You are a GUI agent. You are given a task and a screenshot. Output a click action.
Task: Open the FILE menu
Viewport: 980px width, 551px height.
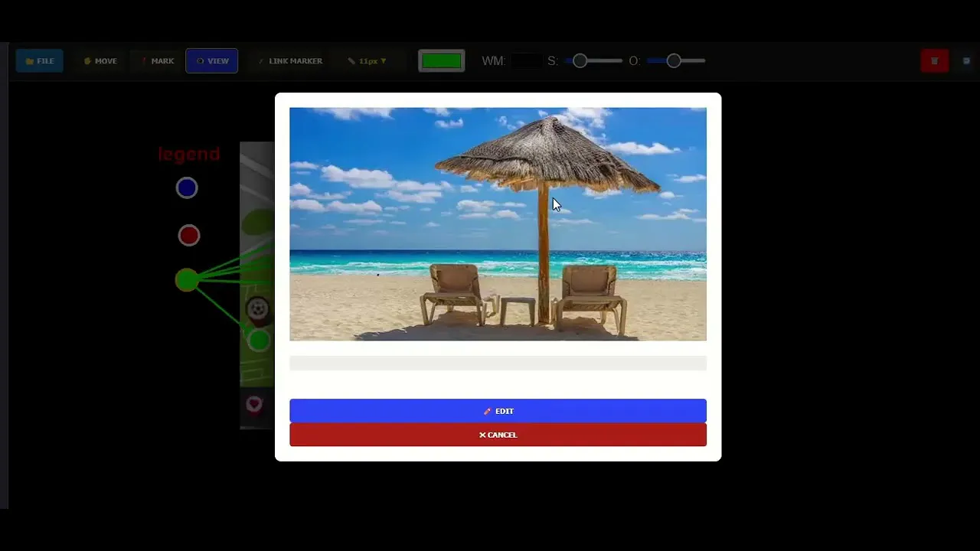click(x=40, y=60)
